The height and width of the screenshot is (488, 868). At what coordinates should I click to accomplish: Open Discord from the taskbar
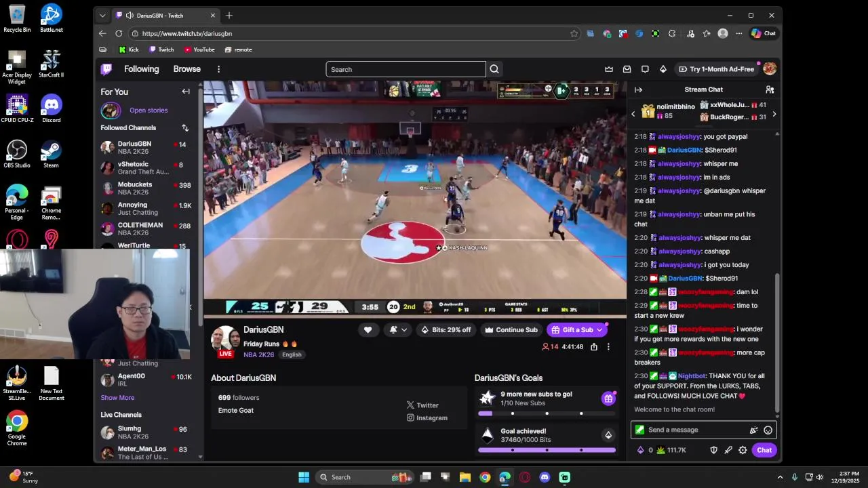coord(545,477)
